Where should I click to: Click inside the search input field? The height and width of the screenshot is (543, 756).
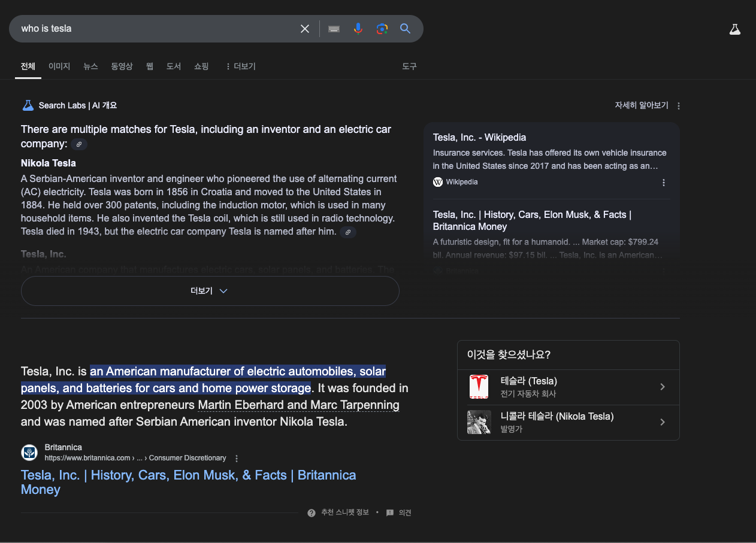click(x=150, y=28)
